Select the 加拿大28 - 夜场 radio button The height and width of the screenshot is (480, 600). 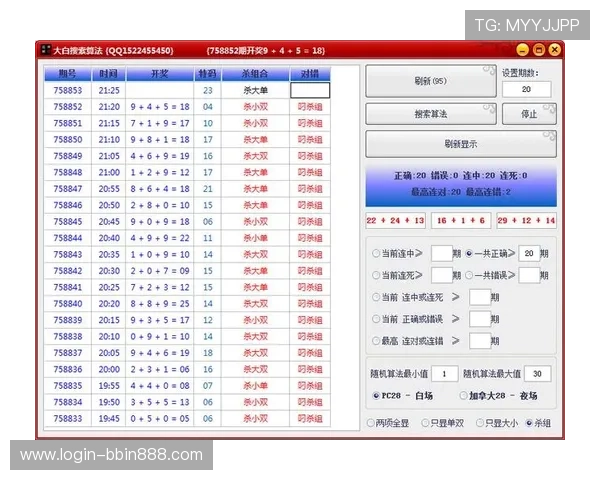pos(463,395)
